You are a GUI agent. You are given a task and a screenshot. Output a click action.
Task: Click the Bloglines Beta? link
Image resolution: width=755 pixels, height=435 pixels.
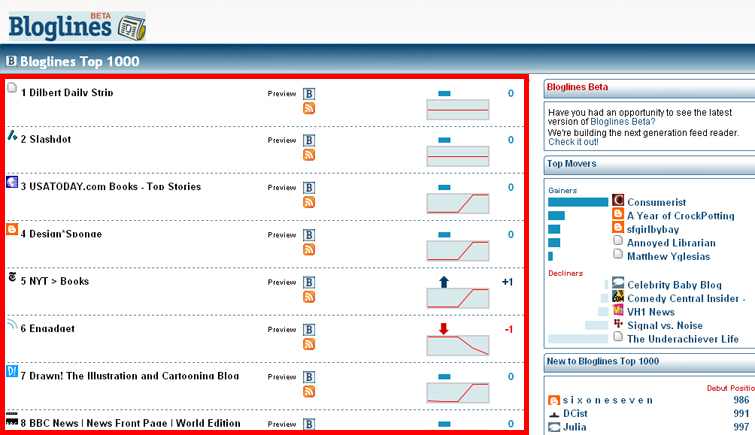click(x=623, y=122)
